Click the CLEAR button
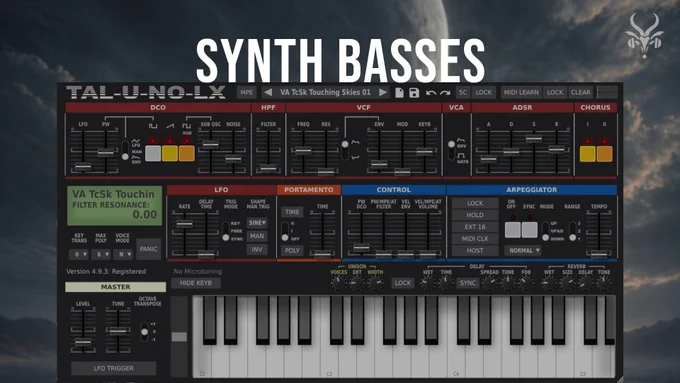Viewport: 680px width, 383px height. click(x=580, y=92)
